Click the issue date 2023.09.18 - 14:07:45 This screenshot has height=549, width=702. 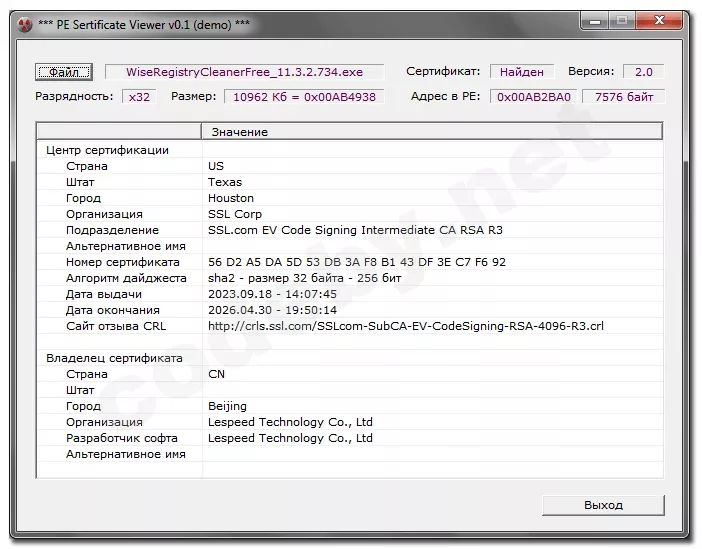coord(272,294)
